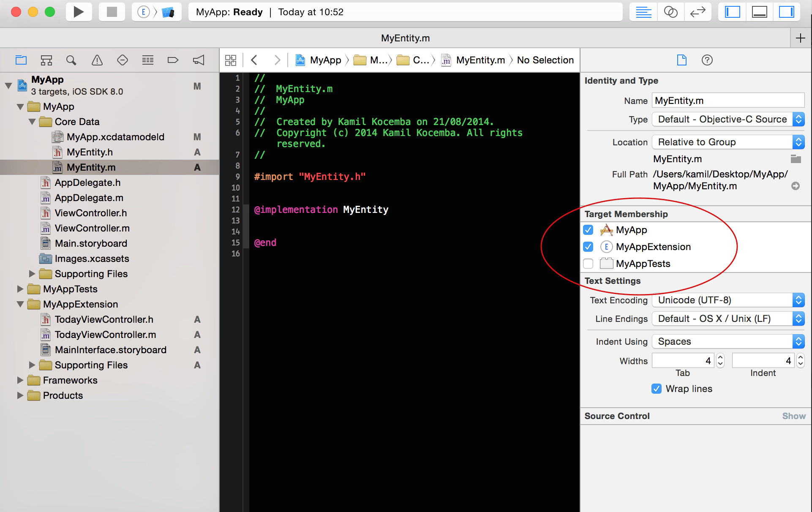Stop the running task

[x=112, y=12]
